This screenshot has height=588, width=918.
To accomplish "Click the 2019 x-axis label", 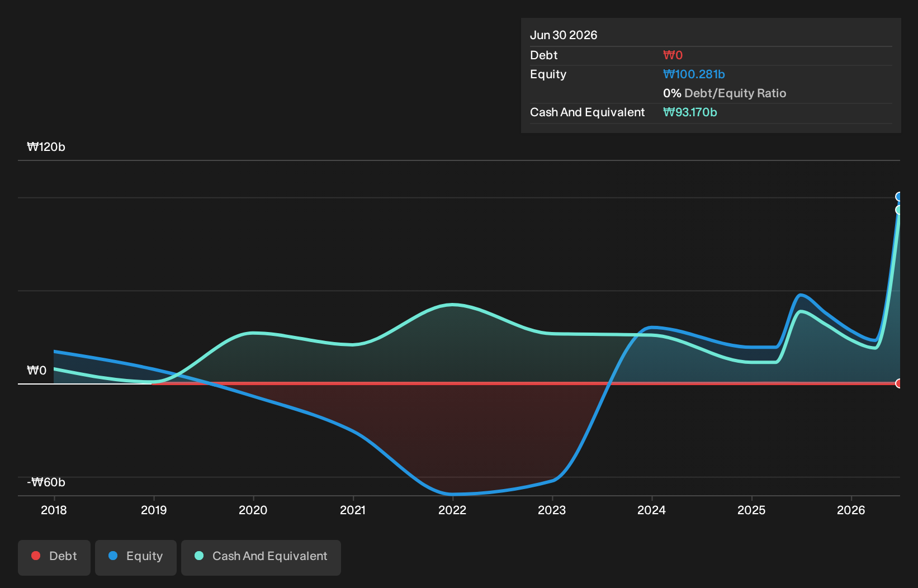I will [154, 510].
